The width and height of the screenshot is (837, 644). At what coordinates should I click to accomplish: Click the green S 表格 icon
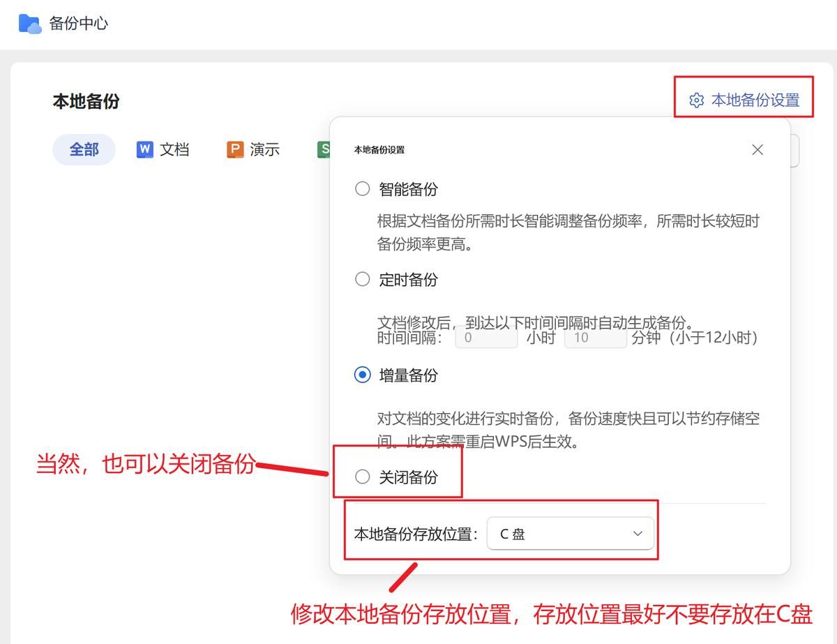coord(325,149)
